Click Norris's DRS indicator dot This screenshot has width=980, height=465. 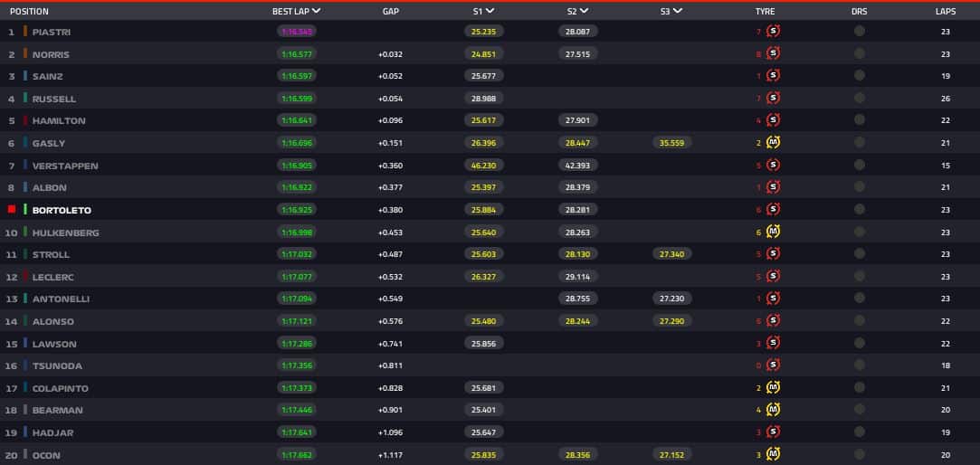[860, 53]
